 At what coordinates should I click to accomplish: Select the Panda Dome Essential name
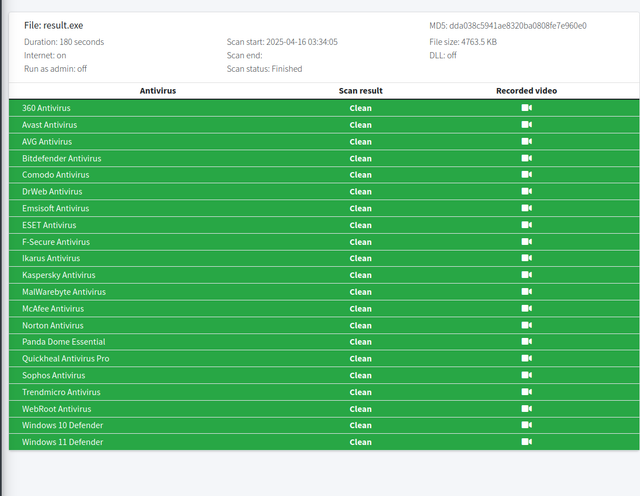click(64, 342)
